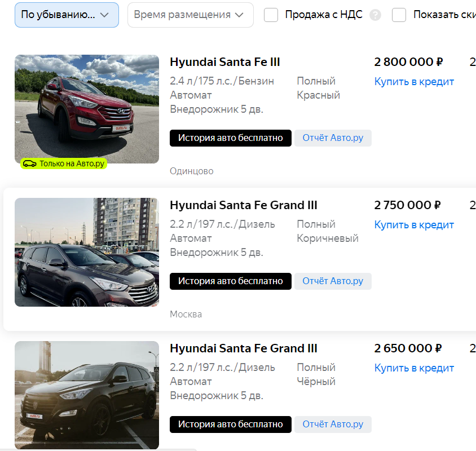
Task: Click the 'Только на Авто.ру' badge
Action: (x=64, y=163)
